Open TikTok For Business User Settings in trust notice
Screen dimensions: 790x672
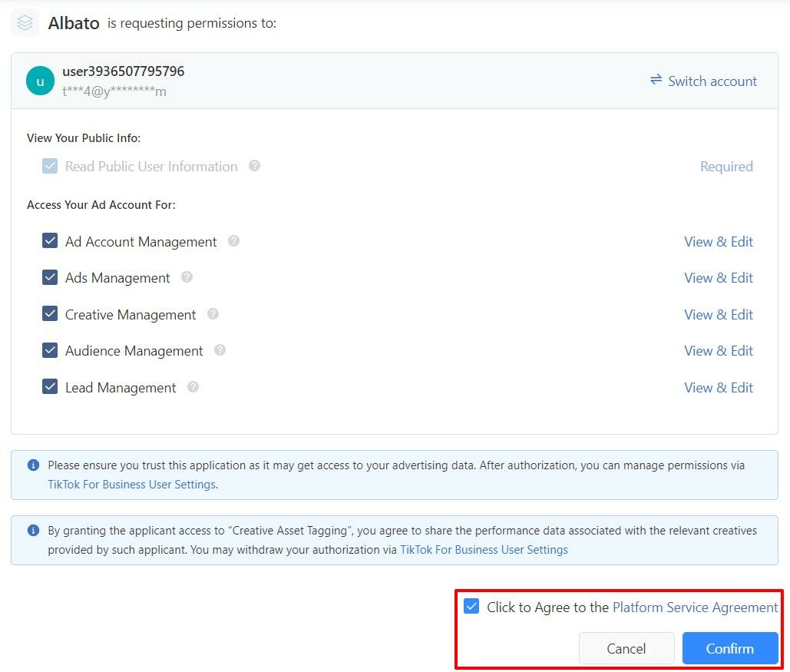point(131,485)
